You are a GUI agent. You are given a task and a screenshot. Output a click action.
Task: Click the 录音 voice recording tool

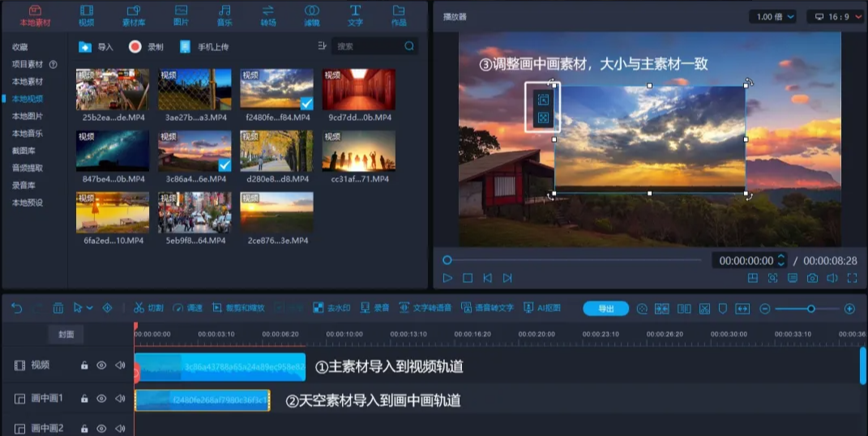374,308
